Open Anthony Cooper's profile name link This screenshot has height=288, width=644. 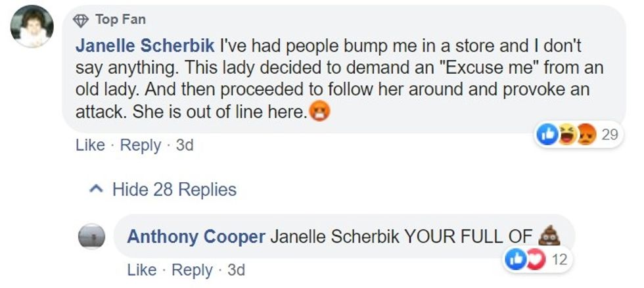point(195,237)
